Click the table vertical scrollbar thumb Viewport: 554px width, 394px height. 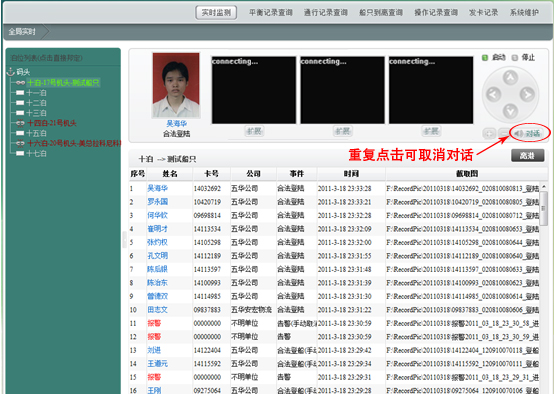(544, 208)
